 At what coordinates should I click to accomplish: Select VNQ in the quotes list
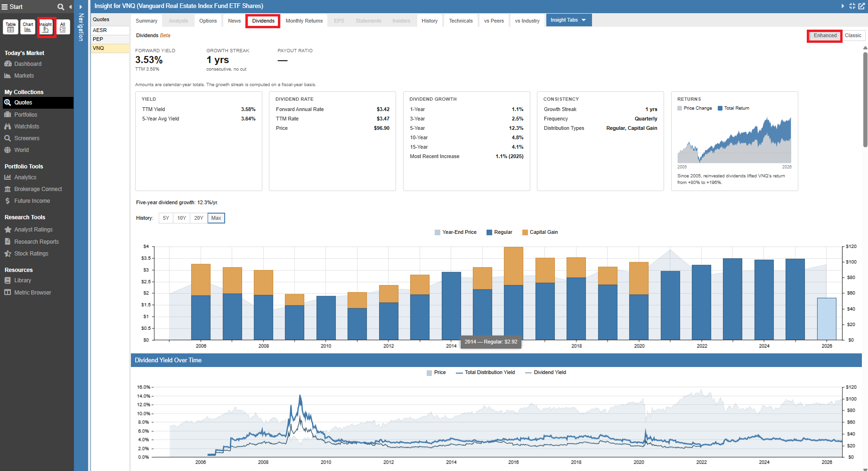click(110, 48)
